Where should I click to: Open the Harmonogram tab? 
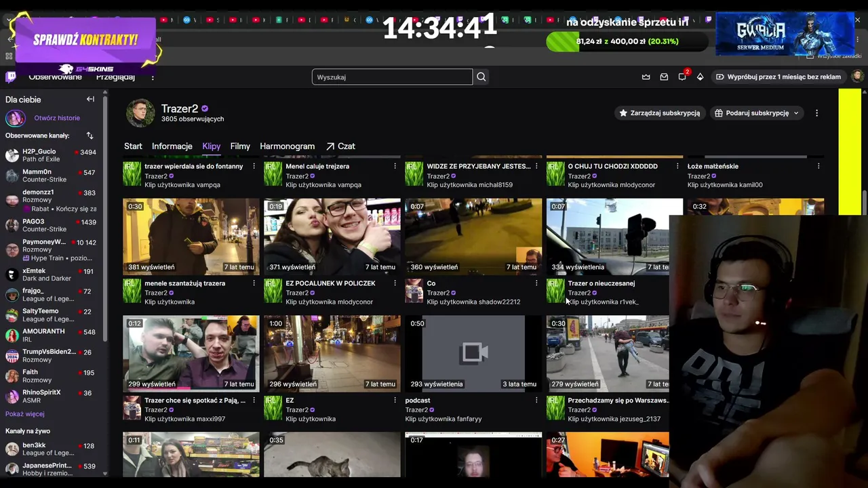tap(288, 146)
